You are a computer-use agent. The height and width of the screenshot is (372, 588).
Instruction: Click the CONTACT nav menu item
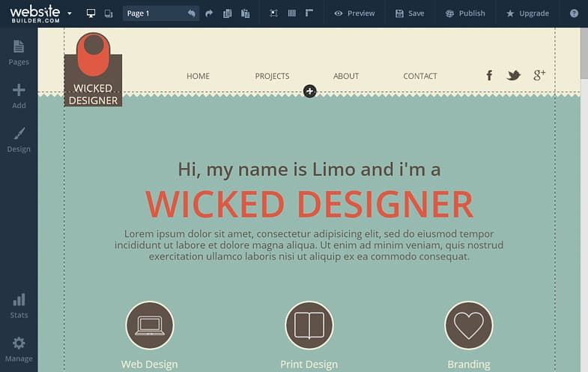pyautogui.click(x=420, y=76)
